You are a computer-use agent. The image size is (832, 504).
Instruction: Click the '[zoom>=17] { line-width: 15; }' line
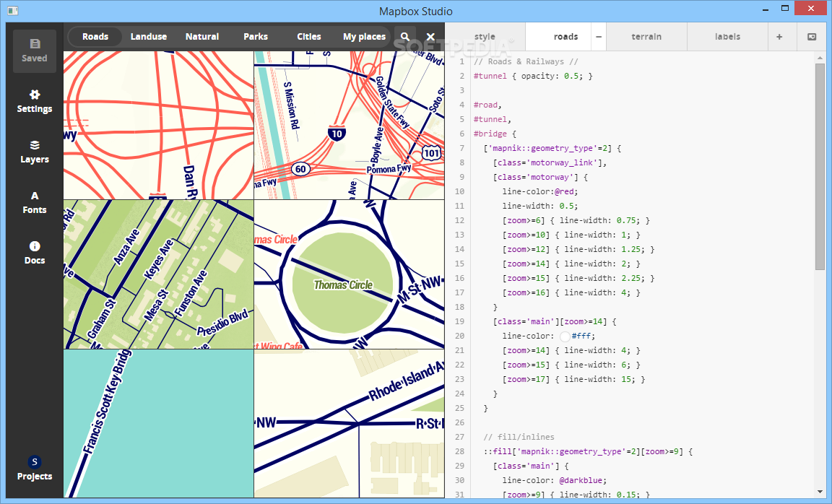point(573,379)
